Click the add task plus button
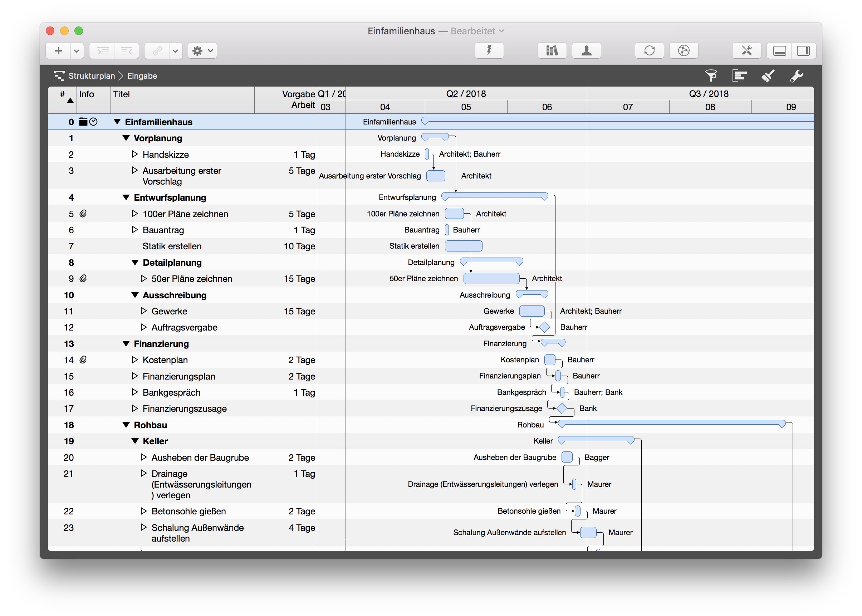Screen dimensions: 862x616 click(x=58, y=50)
